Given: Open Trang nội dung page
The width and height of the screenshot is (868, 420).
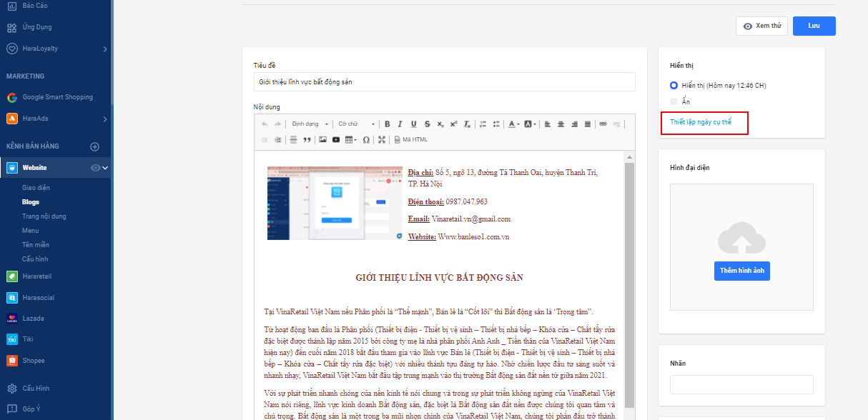Looking at the screenshot, I should point(44,216).
